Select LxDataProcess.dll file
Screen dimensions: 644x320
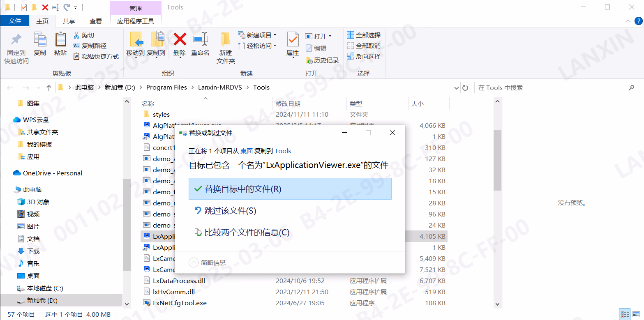coord(179,281)
